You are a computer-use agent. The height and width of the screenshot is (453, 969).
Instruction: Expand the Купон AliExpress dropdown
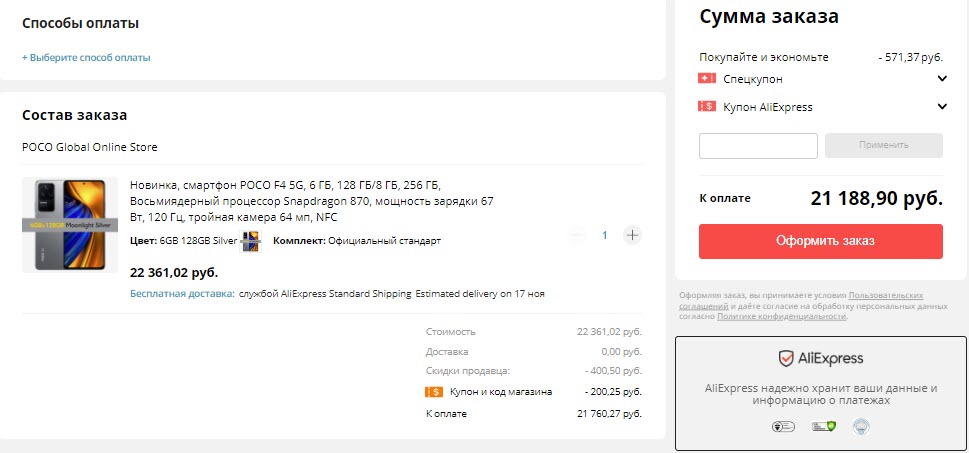[x=942, y=107]
